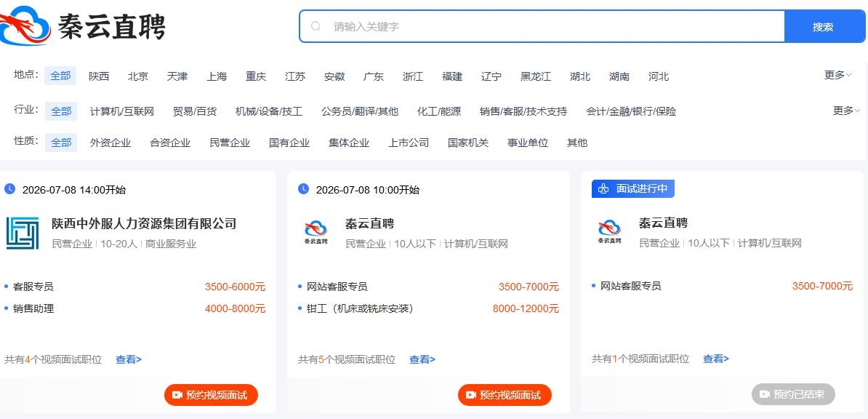Filter location by 陕西
868x419 pixels.
tap(99, 76)
